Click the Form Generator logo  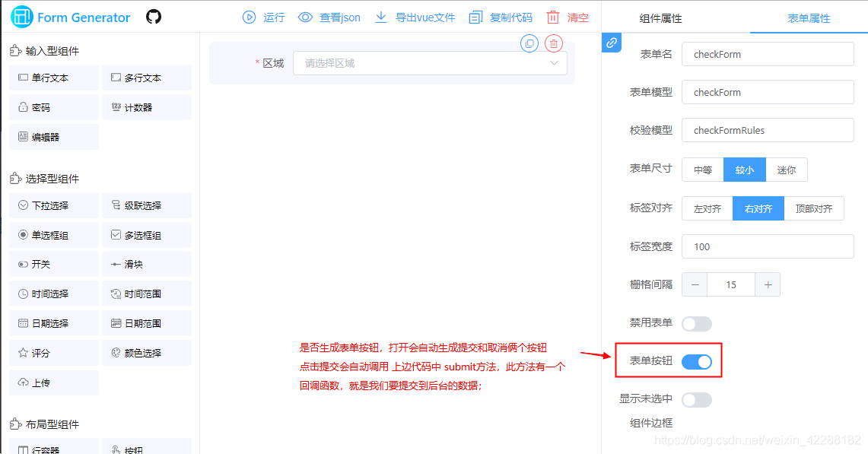click(x=70, y=17)
